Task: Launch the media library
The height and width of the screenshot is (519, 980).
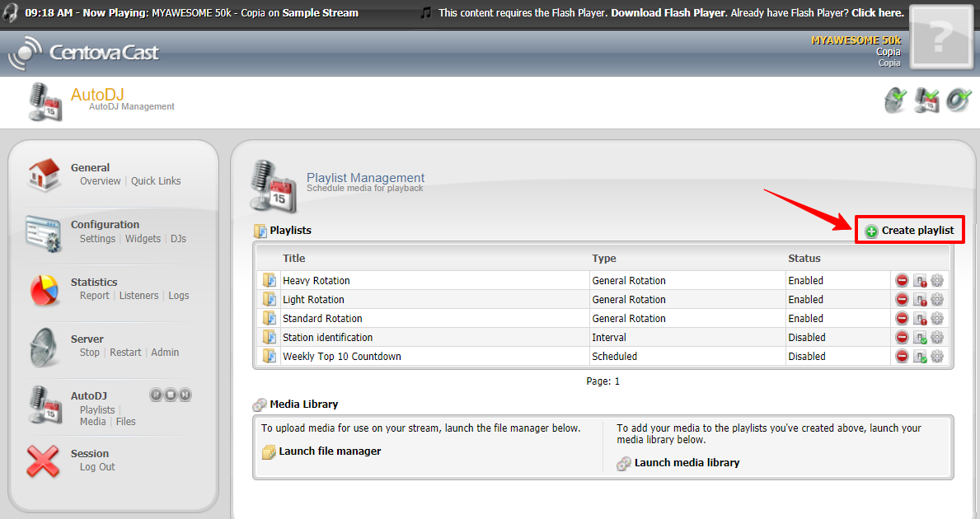Action: tap(678, 463)
